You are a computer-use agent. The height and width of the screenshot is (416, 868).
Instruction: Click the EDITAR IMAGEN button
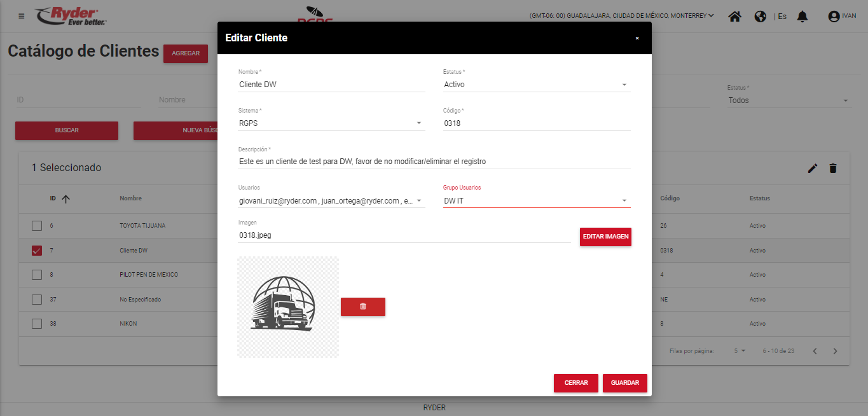605,237
